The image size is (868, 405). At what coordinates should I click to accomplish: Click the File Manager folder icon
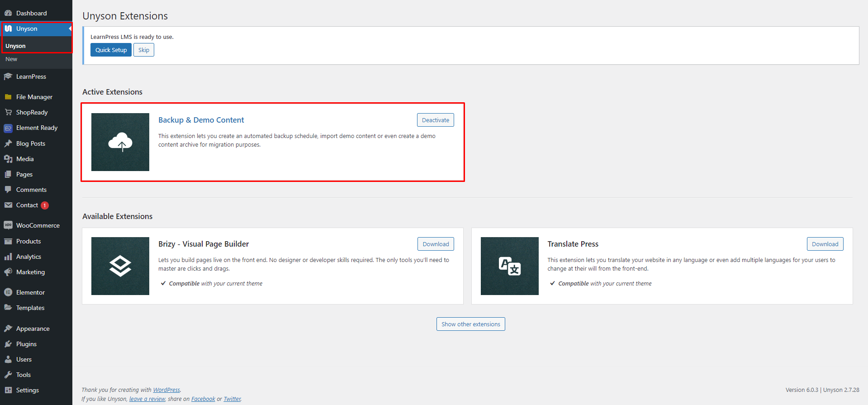8,97
